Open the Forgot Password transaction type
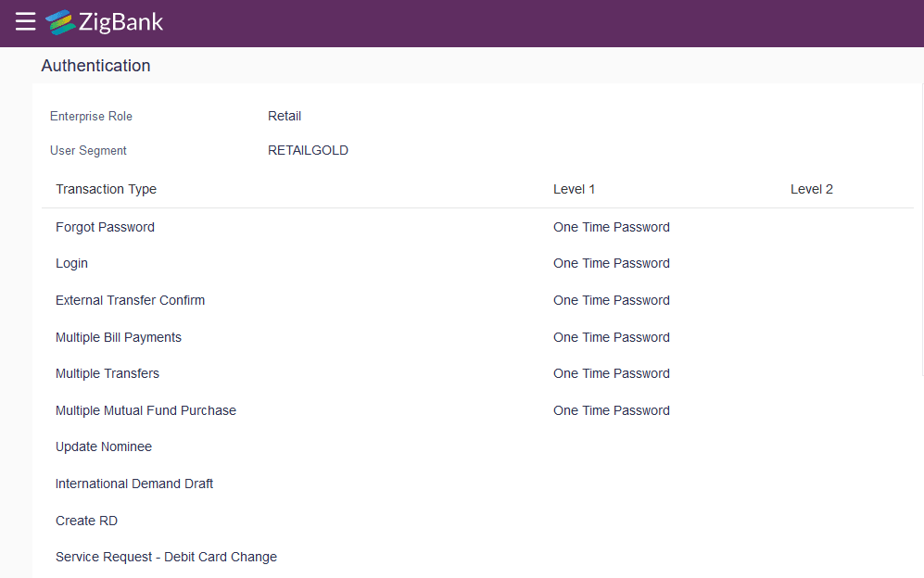Viewport: 924px width, 578px height. [105, 227]
